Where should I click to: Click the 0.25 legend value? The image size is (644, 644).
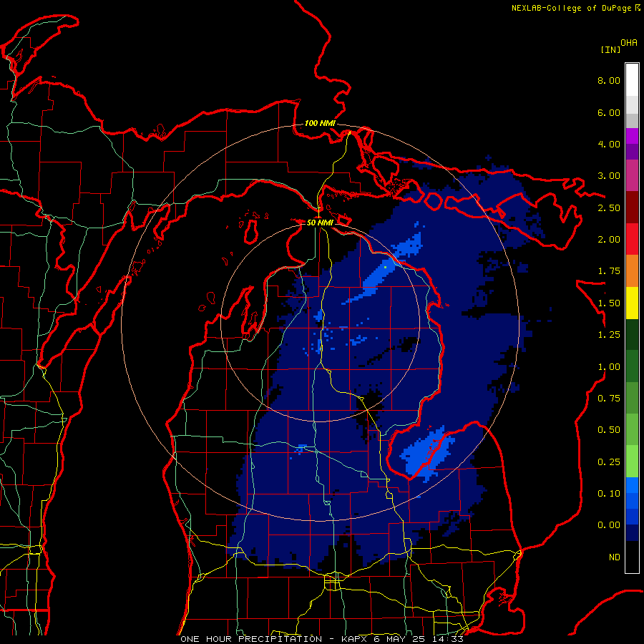609,462
